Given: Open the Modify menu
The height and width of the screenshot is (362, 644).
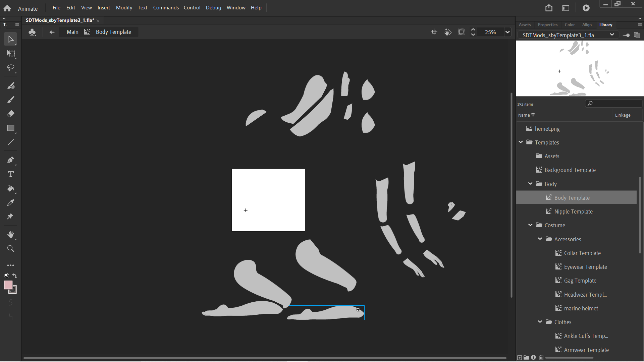Looking at the screenshot, I should (124, 7).
